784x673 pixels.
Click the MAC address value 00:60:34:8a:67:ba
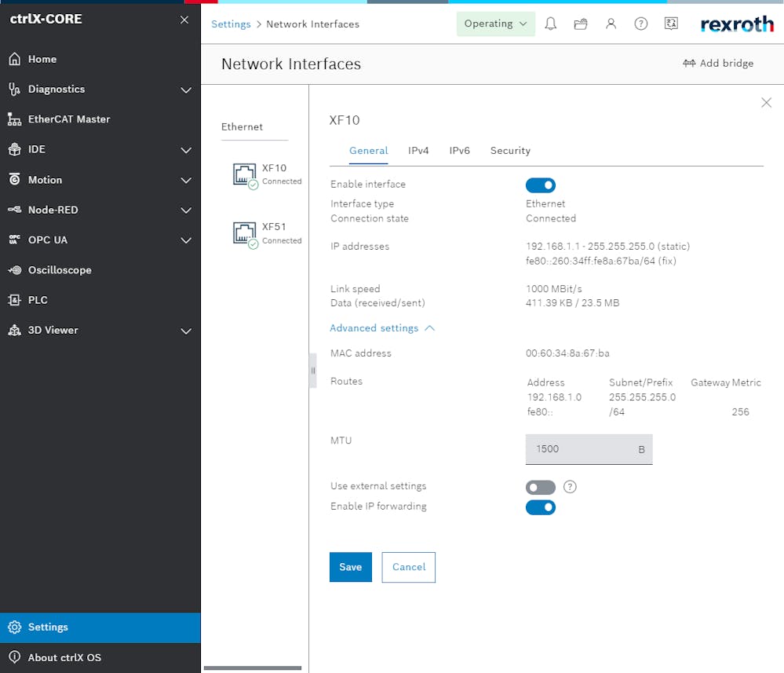567,353
